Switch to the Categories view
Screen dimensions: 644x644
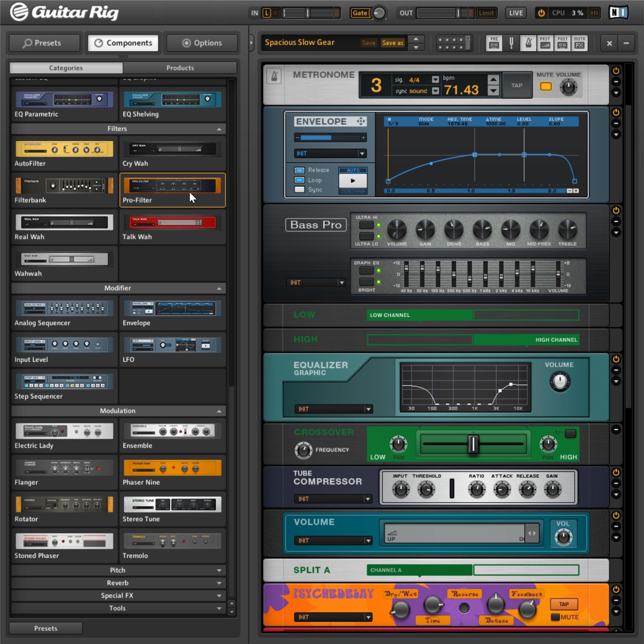click(66, 68)
